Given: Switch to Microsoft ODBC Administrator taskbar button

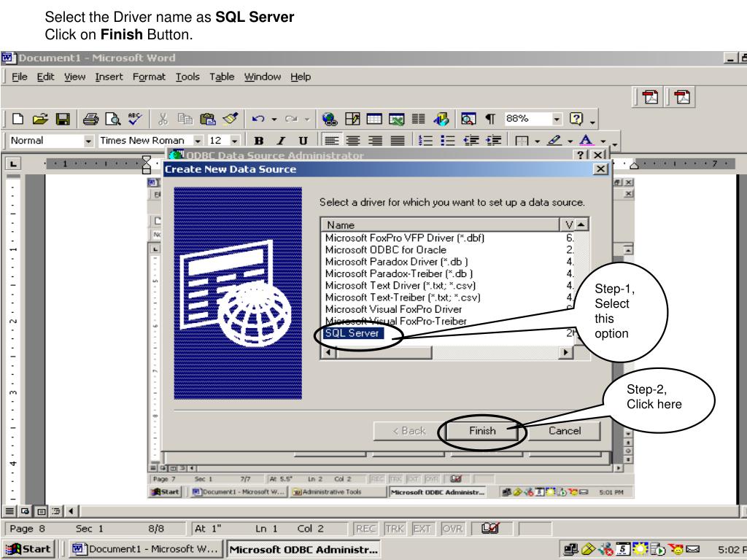Looking at the screenshot, I should [303, 549].
